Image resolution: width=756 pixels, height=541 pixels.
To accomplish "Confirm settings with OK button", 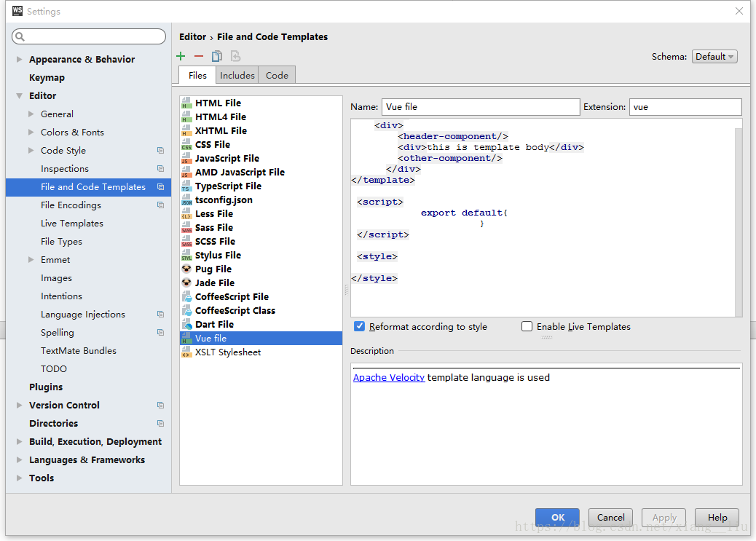I will (x=557, y=518).
